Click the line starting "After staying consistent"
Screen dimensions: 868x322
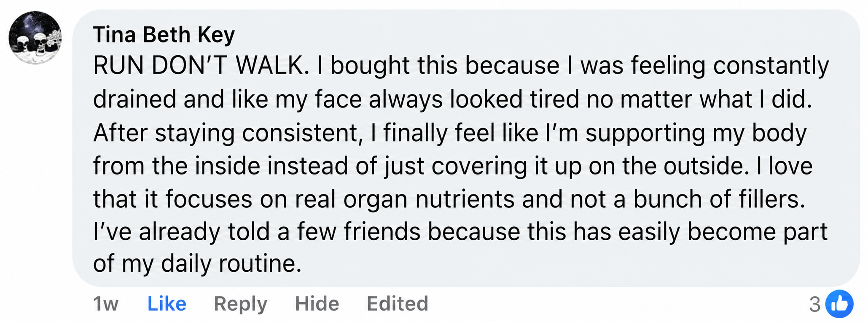point(450,133)
